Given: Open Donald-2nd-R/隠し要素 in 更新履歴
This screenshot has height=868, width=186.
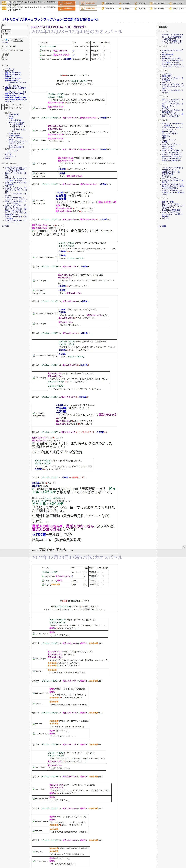Looking at the screenshot, I should click(x=171, y=210).
